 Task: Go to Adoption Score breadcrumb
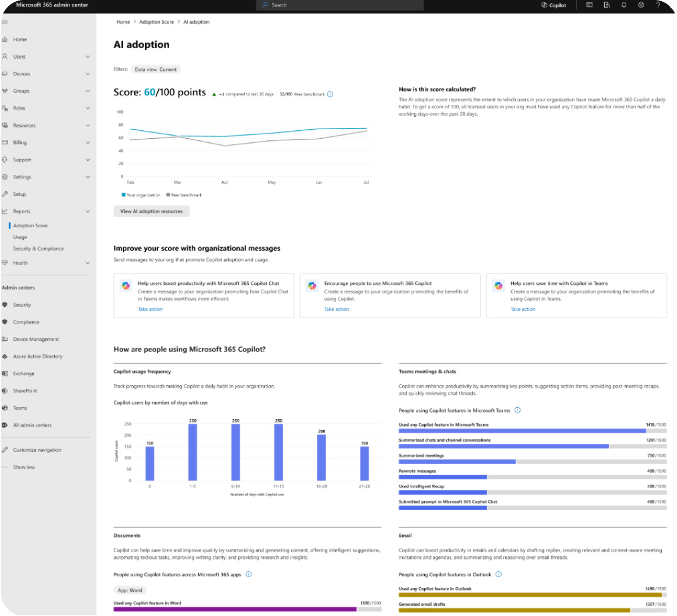coord(156,22)
